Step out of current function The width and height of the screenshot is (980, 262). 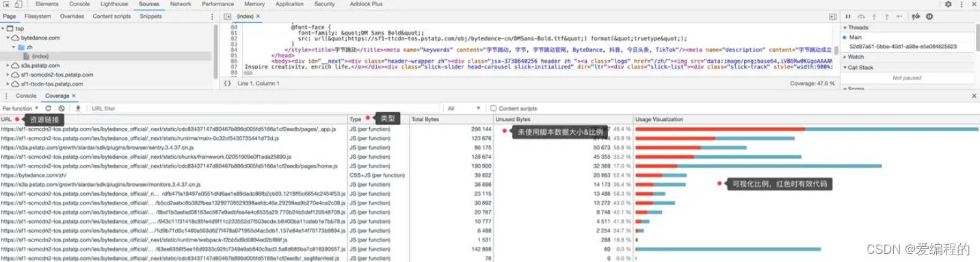(x=887, y=16)
